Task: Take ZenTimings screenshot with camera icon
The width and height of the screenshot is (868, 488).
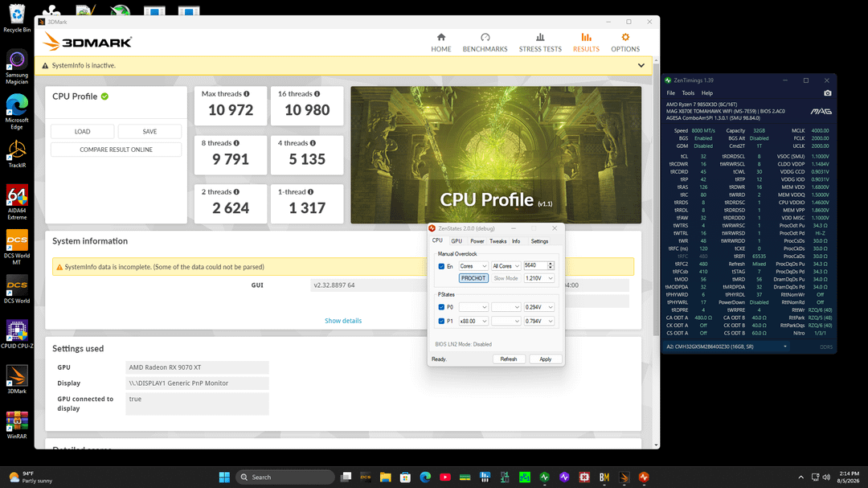Action: (x=827, y=93)
